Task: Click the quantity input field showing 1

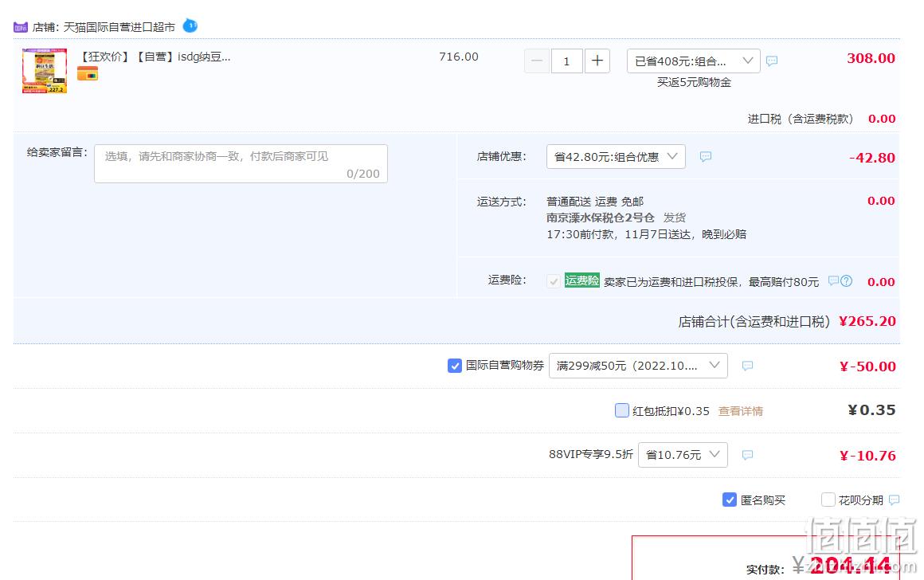Action: (x=567, y=61)
